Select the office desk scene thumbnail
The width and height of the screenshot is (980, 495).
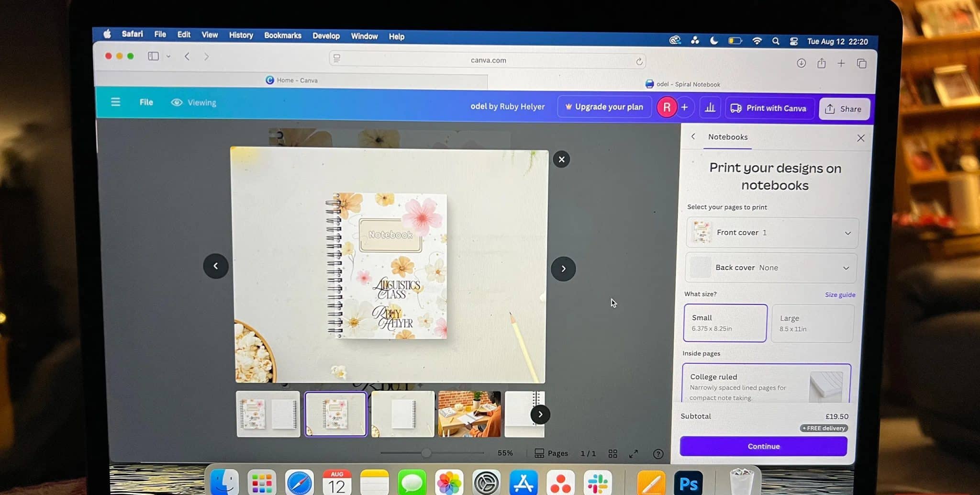(x=469, y=414)
